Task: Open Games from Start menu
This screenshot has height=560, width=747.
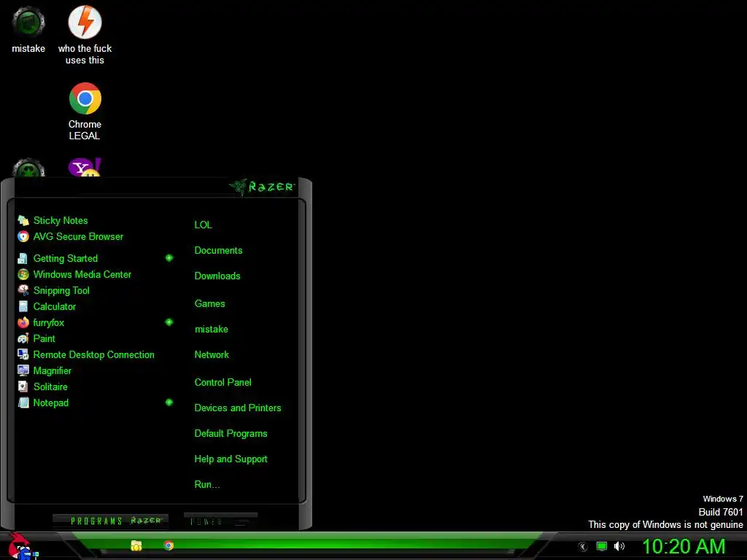Action: (x=209, y=304)
